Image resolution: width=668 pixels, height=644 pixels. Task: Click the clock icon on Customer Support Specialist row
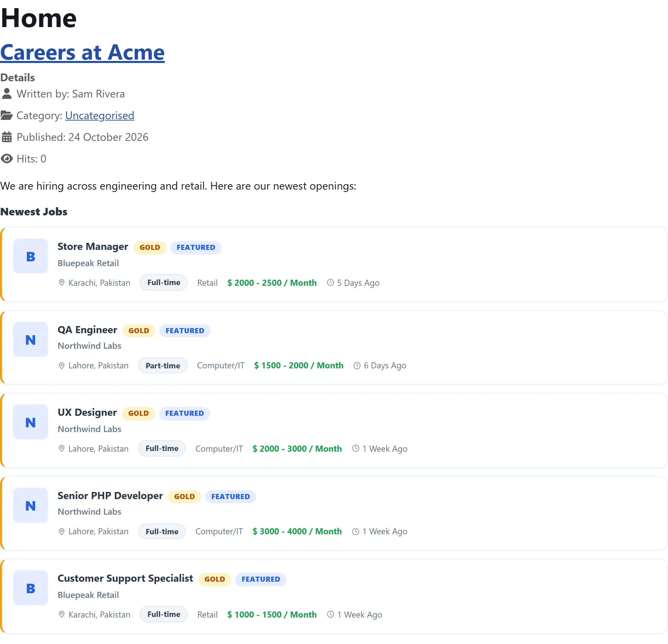click(331, 614)
